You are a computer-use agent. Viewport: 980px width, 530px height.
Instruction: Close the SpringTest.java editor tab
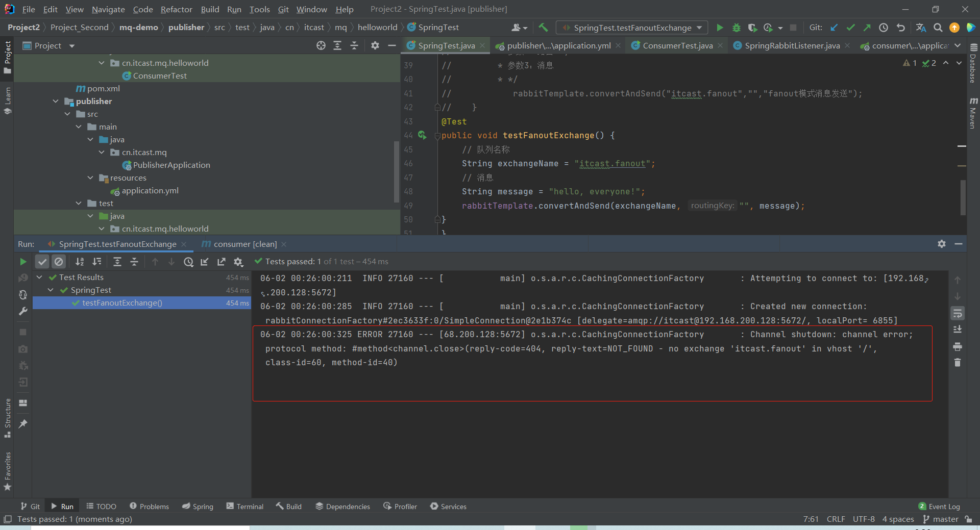pyautogui.click(x=482, y=46)
